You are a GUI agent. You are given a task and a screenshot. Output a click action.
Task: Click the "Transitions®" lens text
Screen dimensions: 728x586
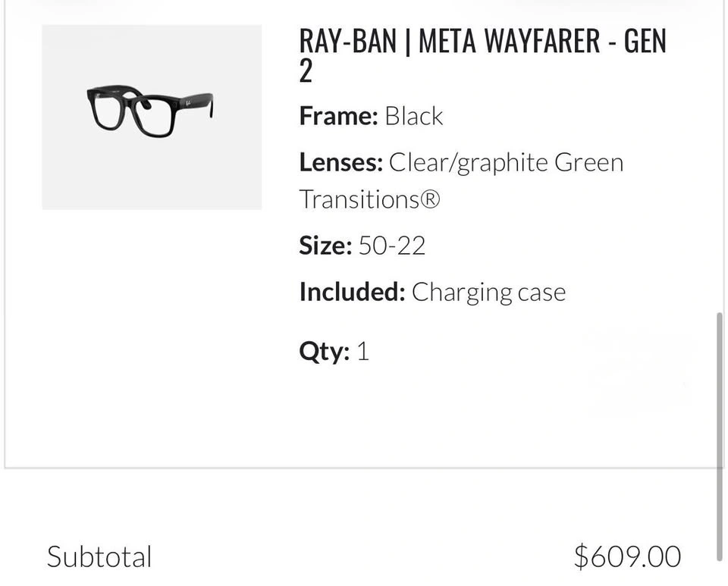(369, 199)
